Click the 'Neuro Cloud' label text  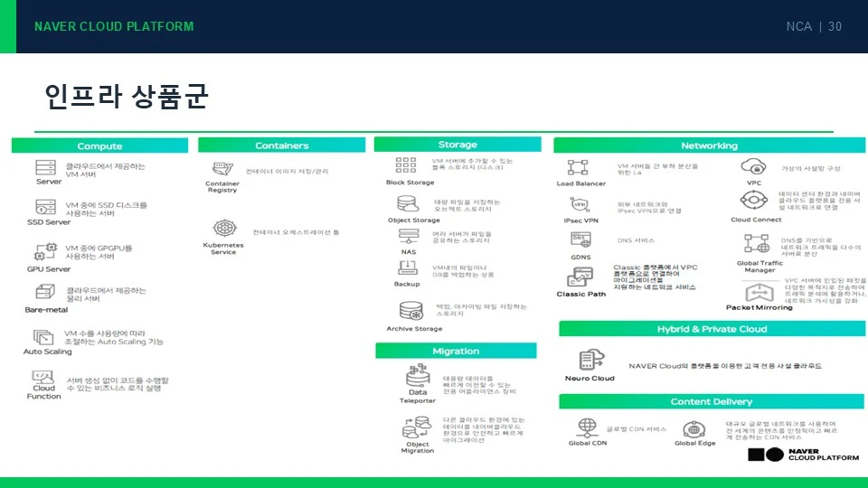[590, 378]
